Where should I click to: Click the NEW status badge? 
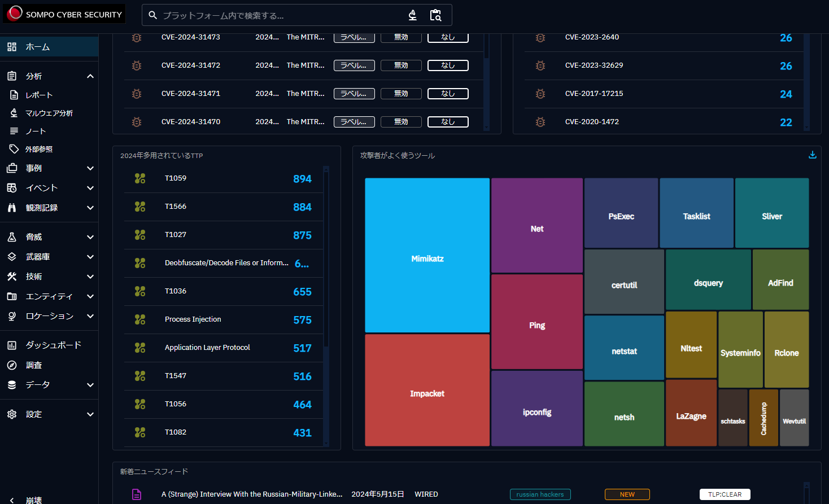click(x=627, y=494)
